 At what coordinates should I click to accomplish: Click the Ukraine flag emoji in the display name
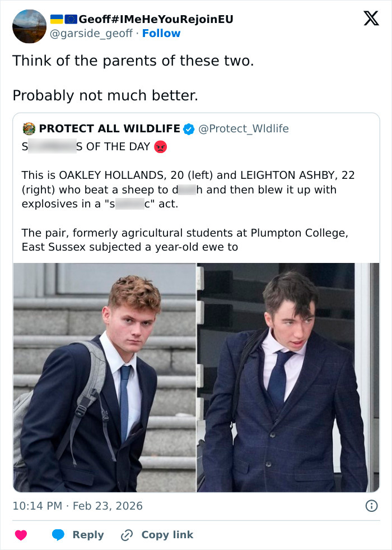pos(57,18)
